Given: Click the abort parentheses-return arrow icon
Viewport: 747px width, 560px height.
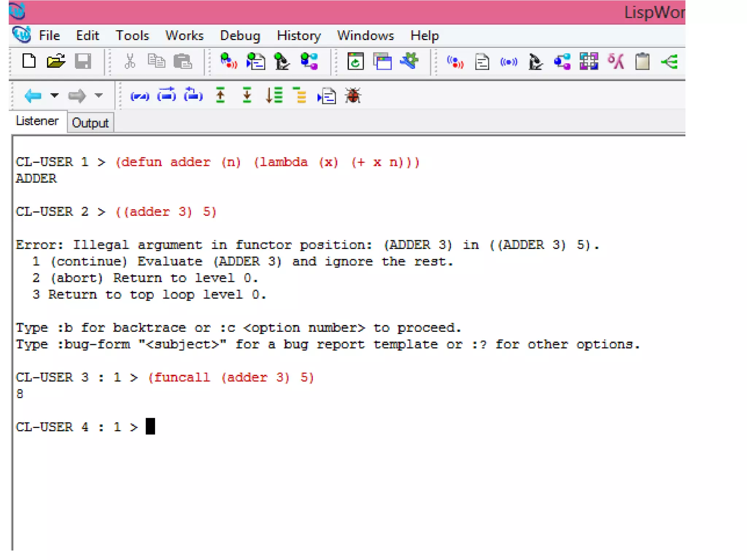Looking at the screenshot, I should tap(193, 96).
